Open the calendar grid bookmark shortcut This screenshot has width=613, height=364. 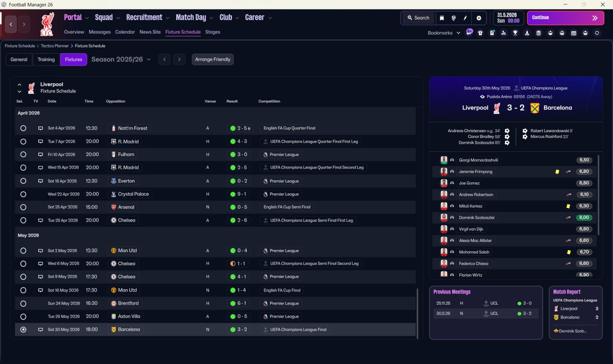(574, 33)
